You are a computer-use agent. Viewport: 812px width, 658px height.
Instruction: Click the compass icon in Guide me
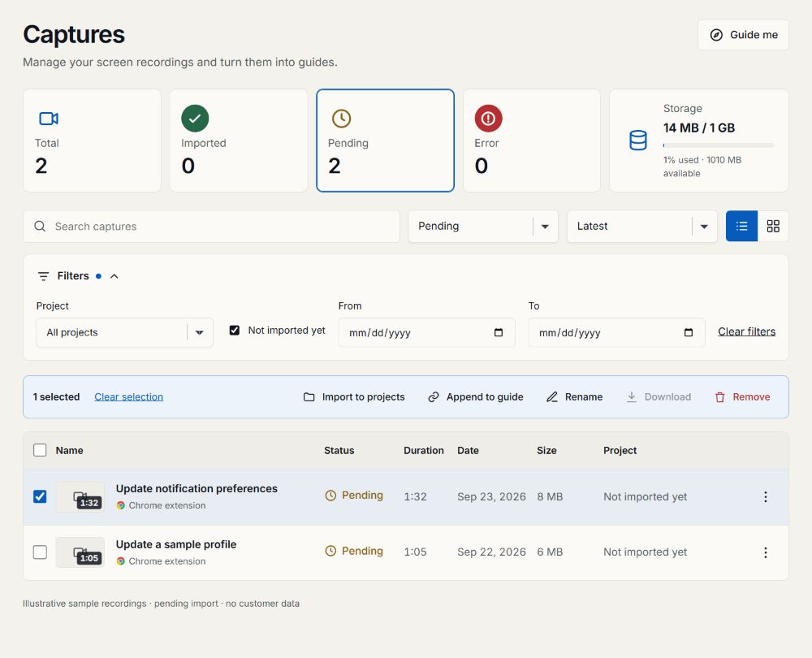pyautogui.click(x=716, y=35)
